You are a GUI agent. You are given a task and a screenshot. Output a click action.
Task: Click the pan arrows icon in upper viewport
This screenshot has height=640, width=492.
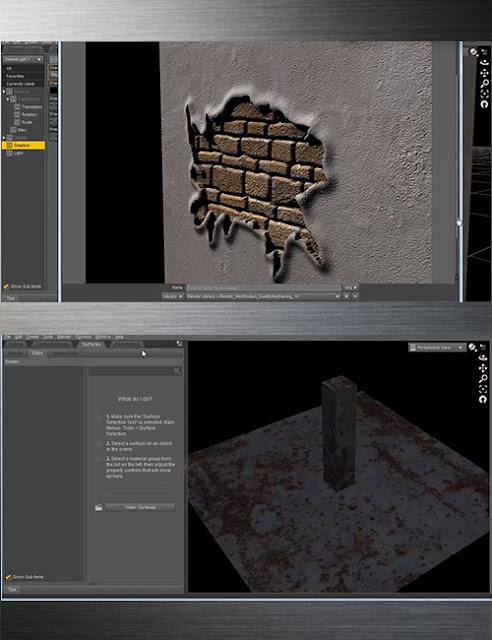tap(484, 73)
